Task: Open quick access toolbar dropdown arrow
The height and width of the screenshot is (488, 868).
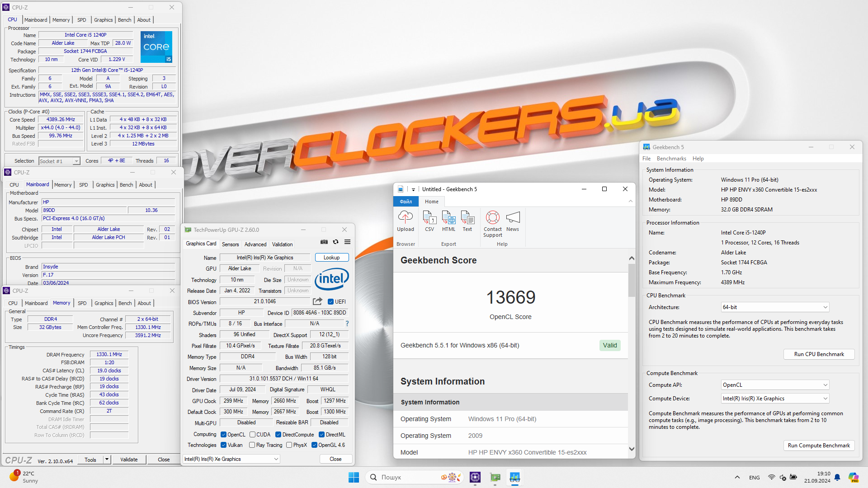Action: [x=413, y=190]
